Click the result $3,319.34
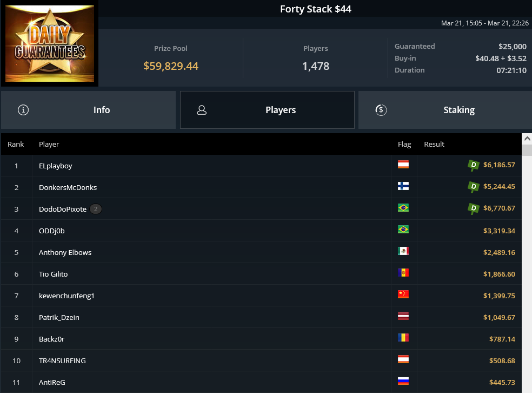The width and height of the screenshot is (532, 393). tap(499, 231)
